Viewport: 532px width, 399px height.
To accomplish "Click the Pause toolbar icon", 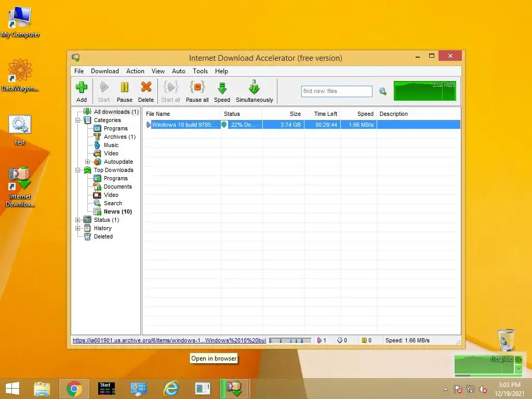I will [x=125, y=91].
